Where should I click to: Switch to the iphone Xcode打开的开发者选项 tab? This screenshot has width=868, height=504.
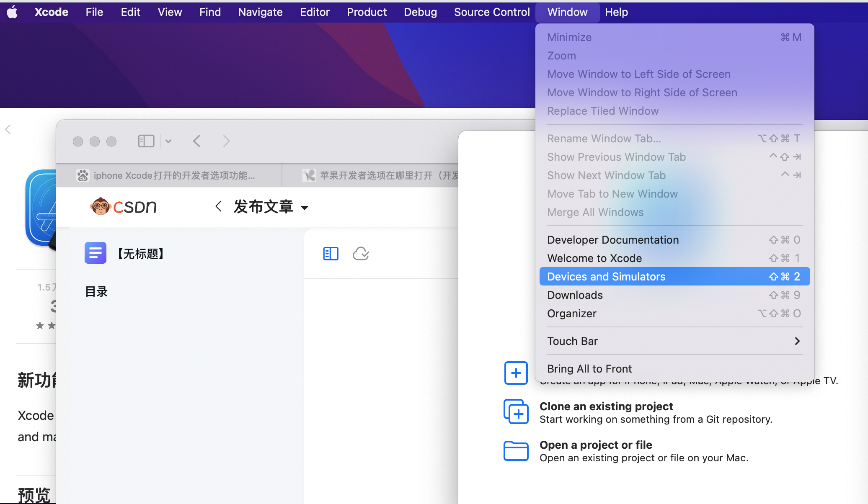[x=169, y=175]
